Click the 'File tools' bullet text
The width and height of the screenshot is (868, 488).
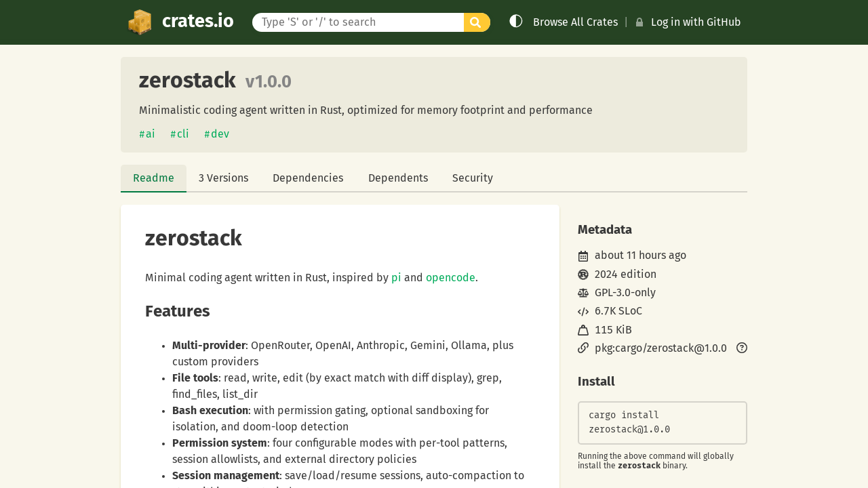[x=195, y=378]
